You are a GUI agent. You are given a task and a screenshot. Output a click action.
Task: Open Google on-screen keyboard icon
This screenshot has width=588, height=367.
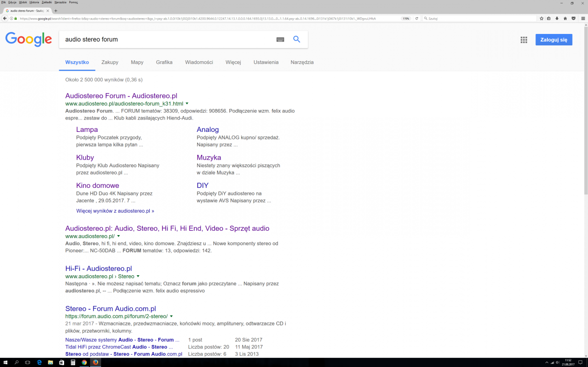coord(280,40)
